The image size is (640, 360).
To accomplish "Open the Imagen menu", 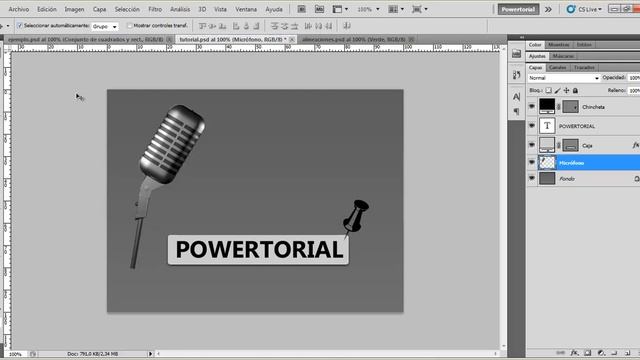I will pyautogui.click(x=74, y=9).
